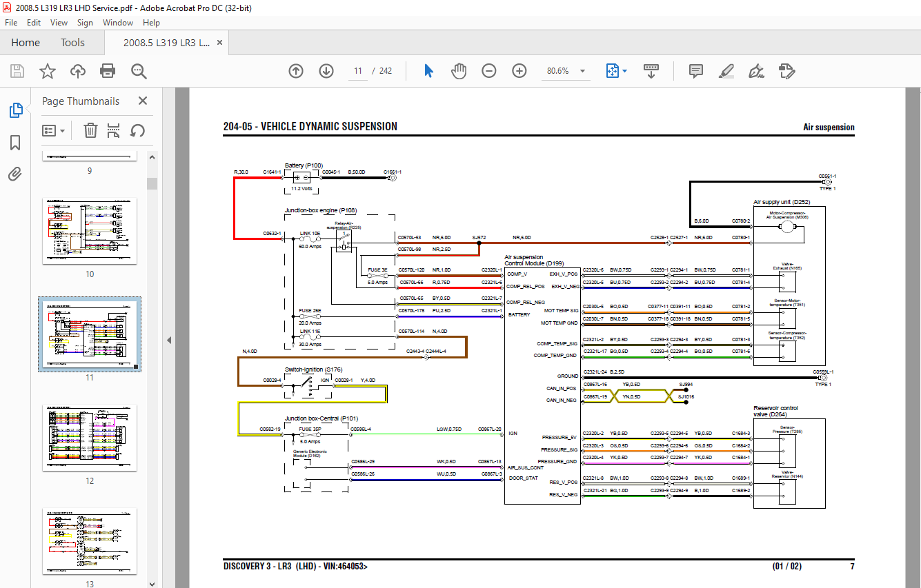Open the Help menu
The height and width of the screenshot is (588, 921).
click(151, 23)
